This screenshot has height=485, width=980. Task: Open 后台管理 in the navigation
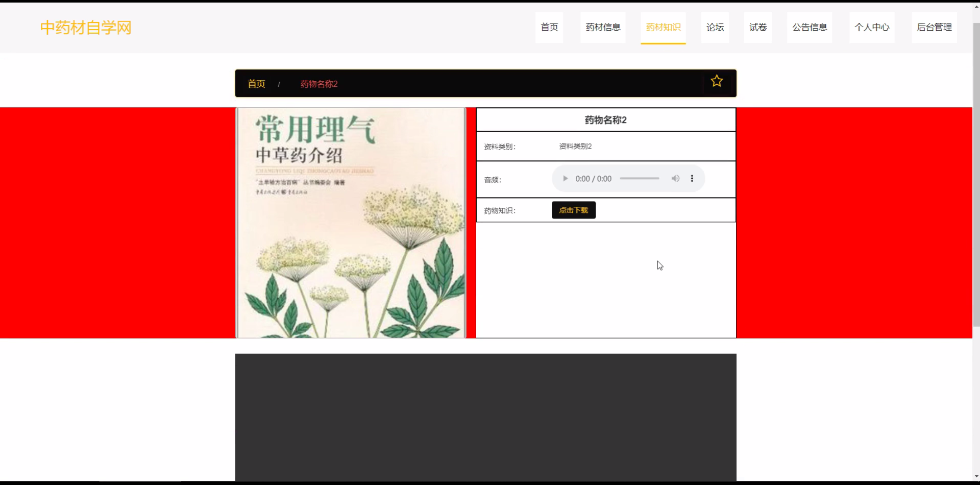click(x=934, y=28)
